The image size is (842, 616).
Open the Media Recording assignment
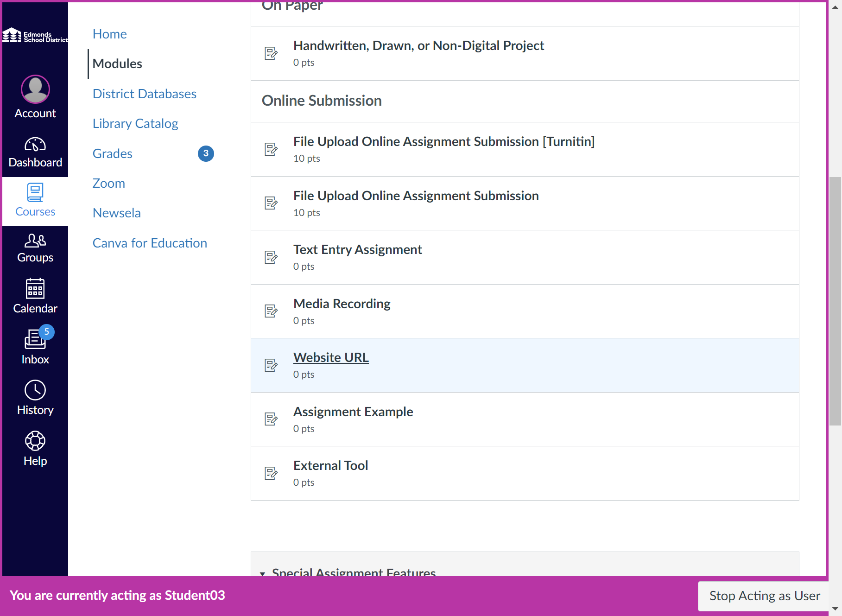[x=342, y=304]
